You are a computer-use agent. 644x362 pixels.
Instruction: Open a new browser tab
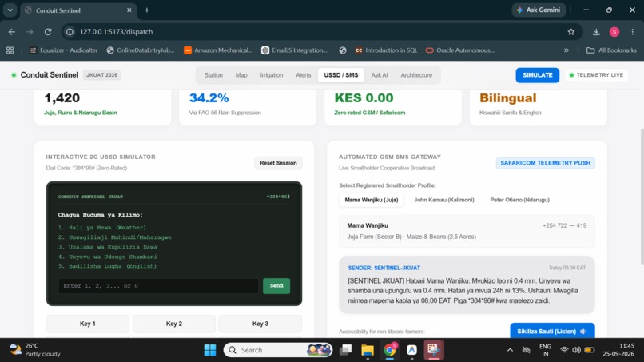(x=147, y=10)
